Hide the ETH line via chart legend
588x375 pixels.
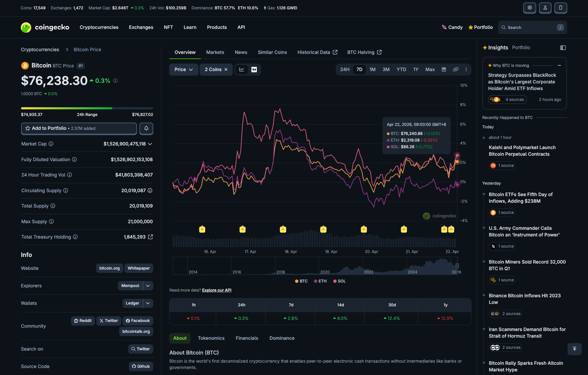point(320,281)
